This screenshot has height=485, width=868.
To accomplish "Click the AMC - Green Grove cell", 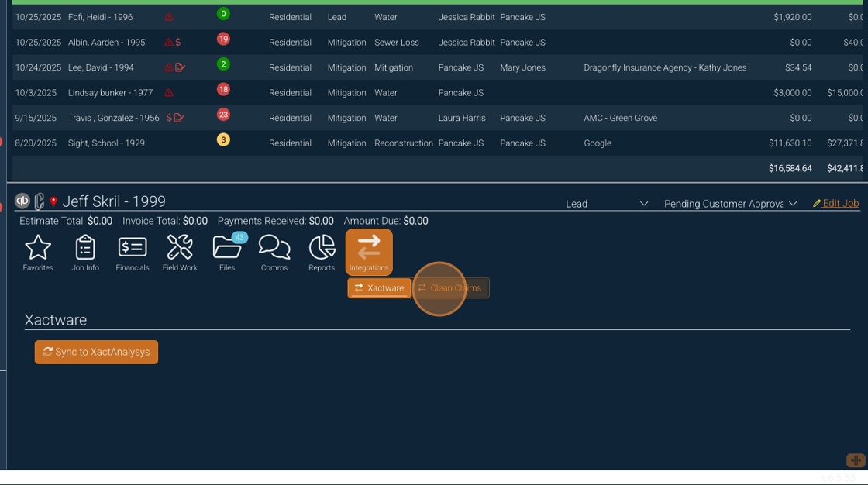I will [621, 118].
